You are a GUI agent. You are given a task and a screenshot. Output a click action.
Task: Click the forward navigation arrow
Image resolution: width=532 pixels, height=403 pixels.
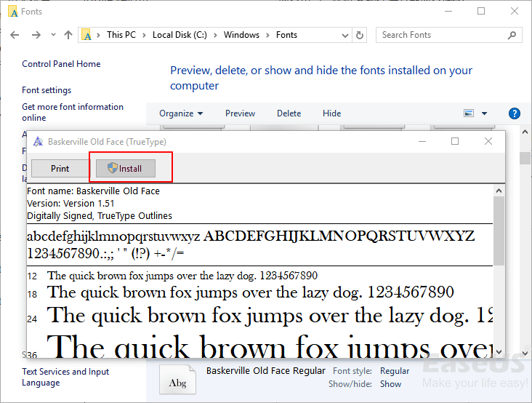pos(36,35)
